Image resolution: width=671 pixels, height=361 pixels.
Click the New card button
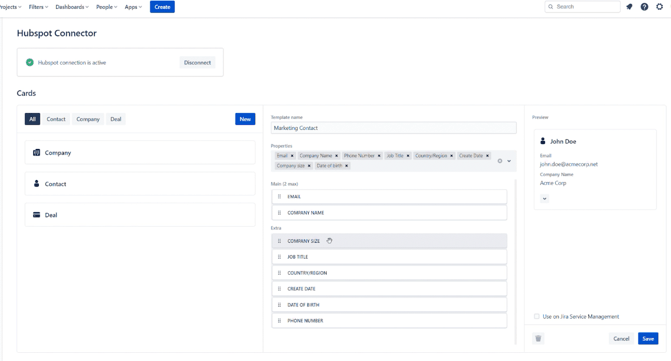[245, 119]
